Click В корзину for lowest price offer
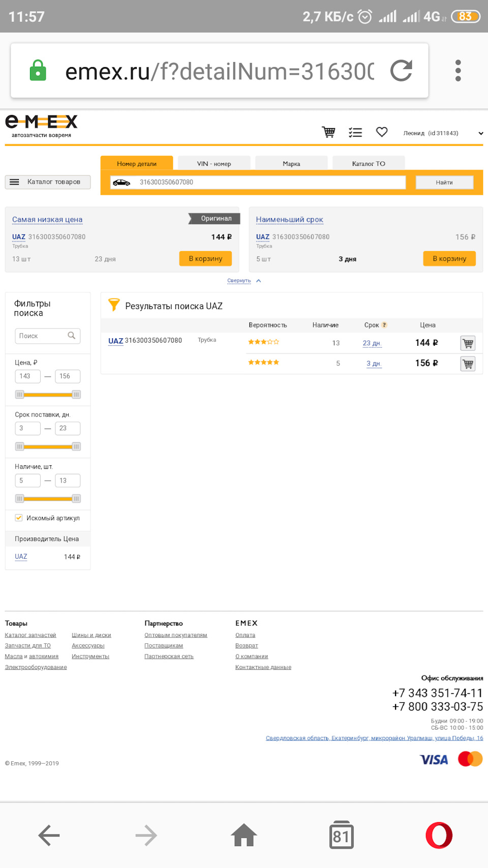 tap(205, 258)
